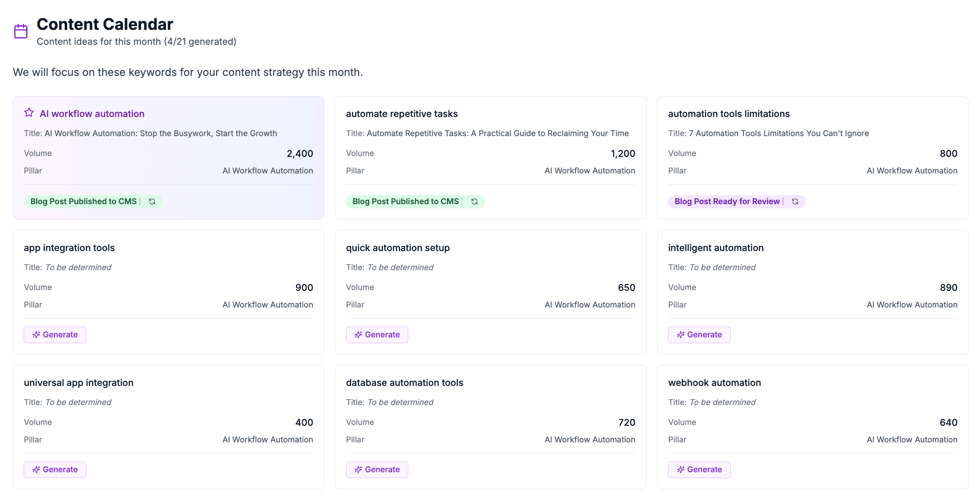Click the regenerate icon on automate repetitive tasks card
The image size is (980, 498).
pos(474,201)
